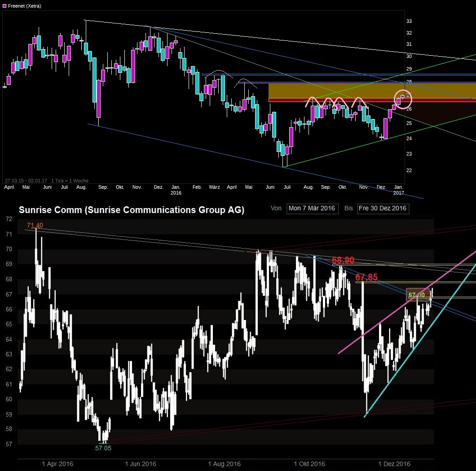Click the '1 Tick = 1 Woche' label
The height and width of the screenshot is (471, 476).
(70, 181)
